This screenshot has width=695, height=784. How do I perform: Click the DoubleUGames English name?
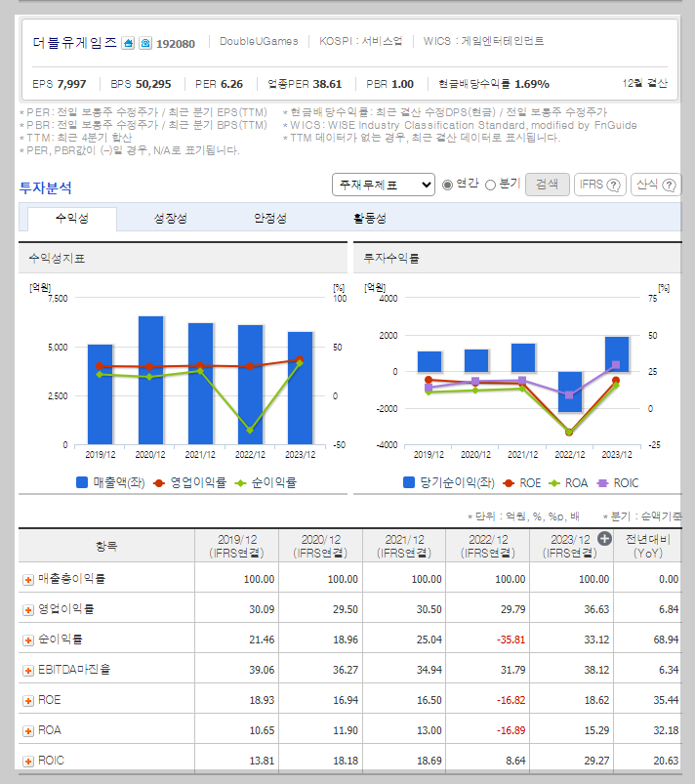[259, 42]
